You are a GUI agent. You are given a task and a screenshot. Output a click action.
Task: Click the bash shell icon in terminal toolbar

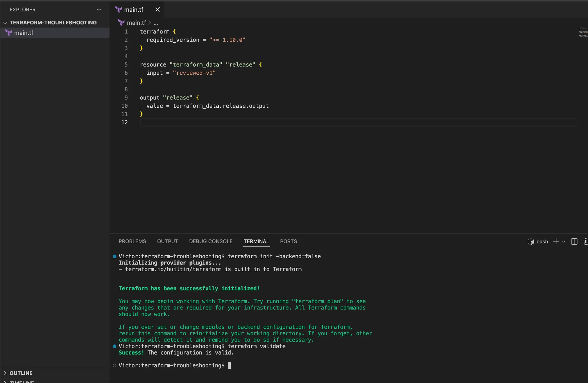click(x=531, y=242)
